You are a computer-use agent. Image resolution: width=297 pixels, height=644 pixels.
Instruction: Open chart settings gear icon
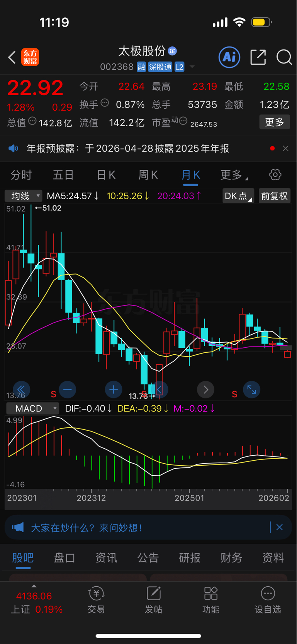275,175
